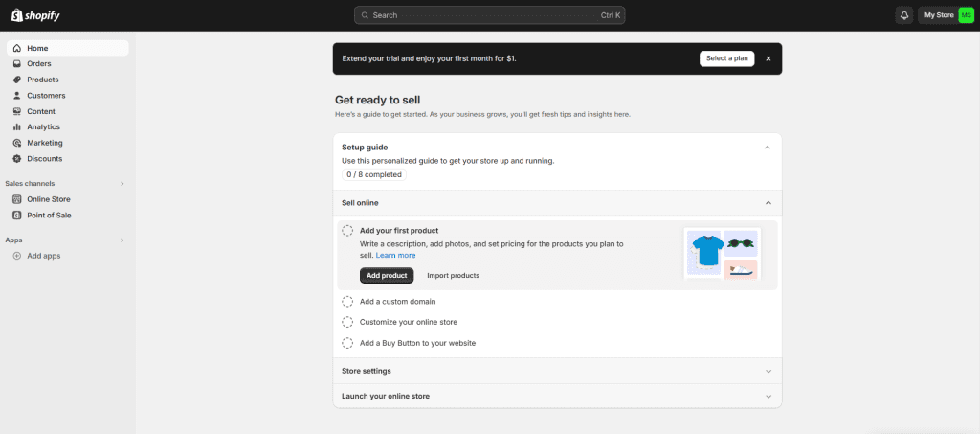Open the Learn more link

[395, 256]
